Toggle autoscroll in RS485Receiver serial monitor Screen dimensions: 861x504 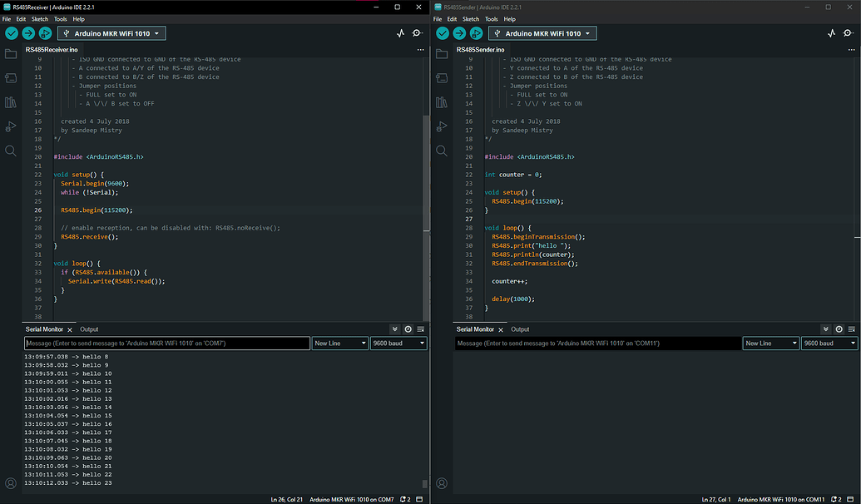(x=395, y=329)
